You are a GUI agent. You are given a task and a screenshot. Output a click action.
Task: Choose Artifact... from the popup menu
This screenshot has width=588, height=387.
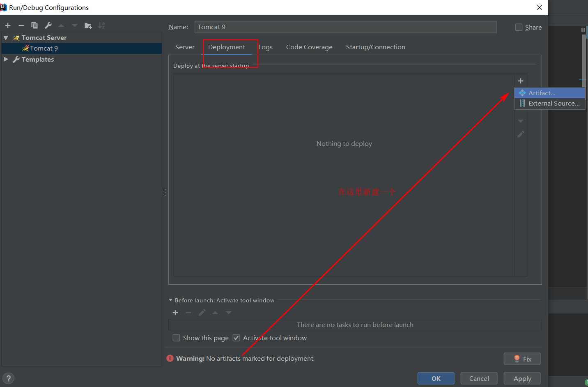pyautogui.click(x=549, y=93)
